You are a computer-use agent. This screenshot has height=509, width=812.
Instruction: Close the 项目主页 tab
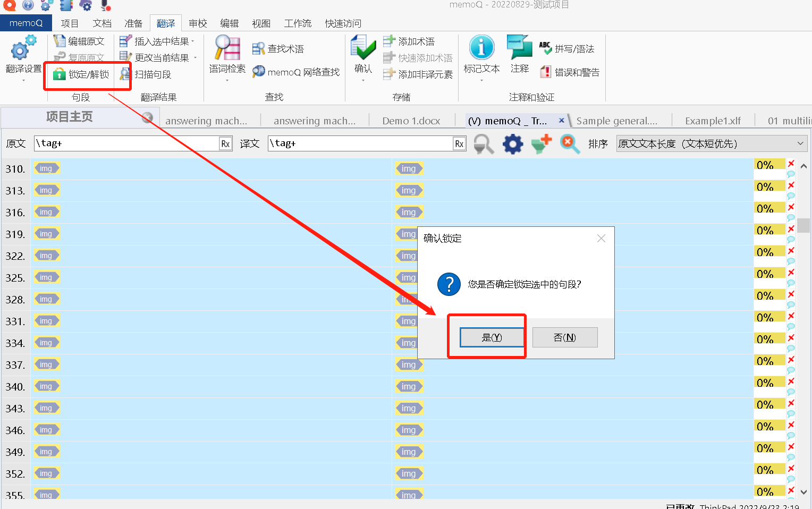(148, 117)
